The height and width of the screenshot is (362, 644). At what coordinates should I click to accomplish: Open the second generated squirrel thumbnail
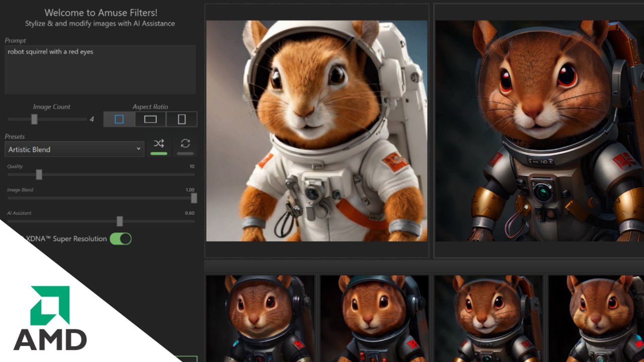(374, 318)
